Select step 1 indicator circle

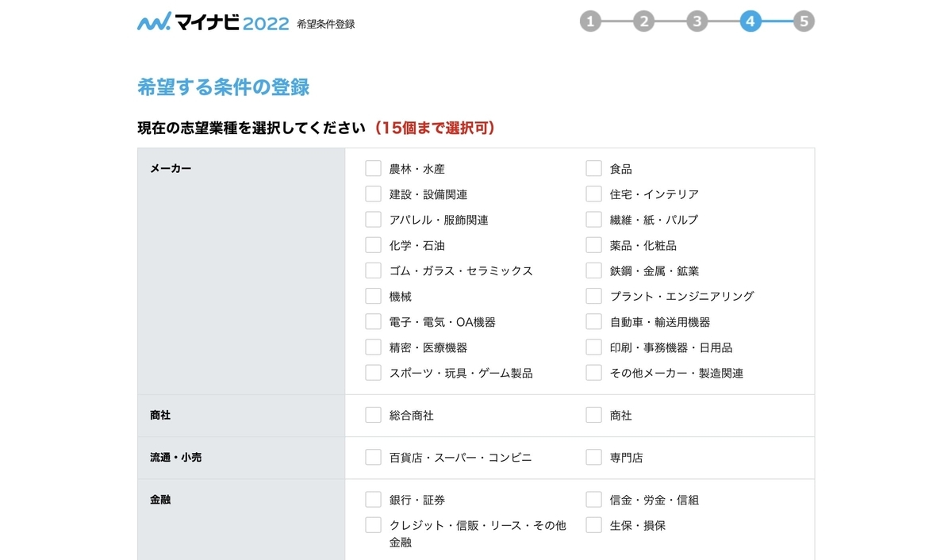click(589, 21)
